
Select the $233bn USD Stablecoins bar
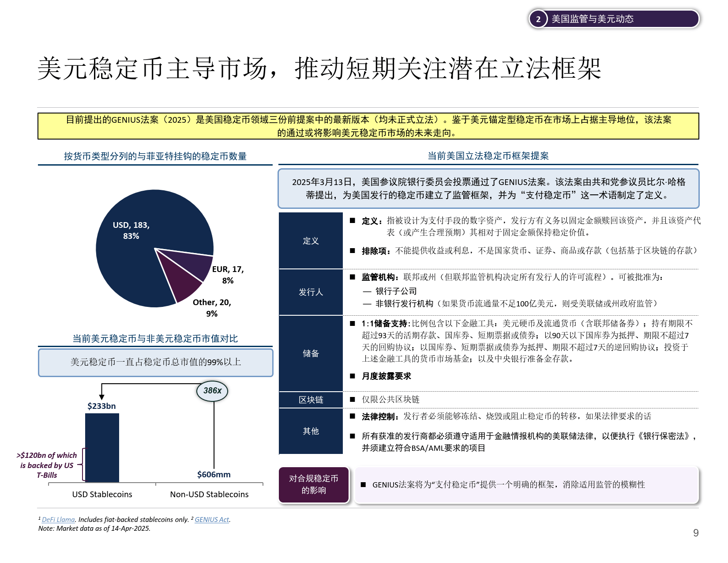[x=102, y=446]
